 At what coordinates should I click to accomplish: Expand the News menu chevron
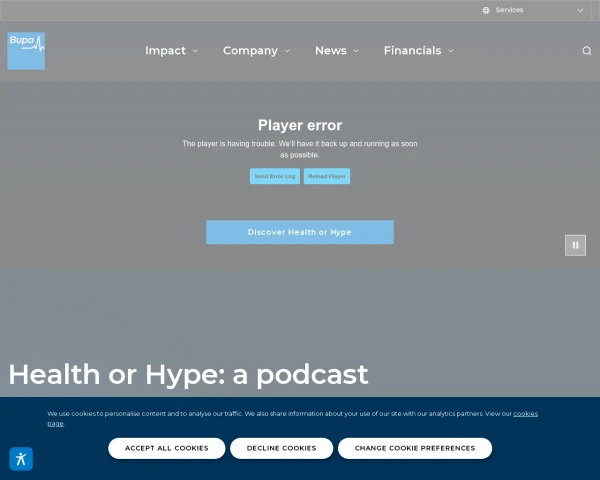point(356,51)
